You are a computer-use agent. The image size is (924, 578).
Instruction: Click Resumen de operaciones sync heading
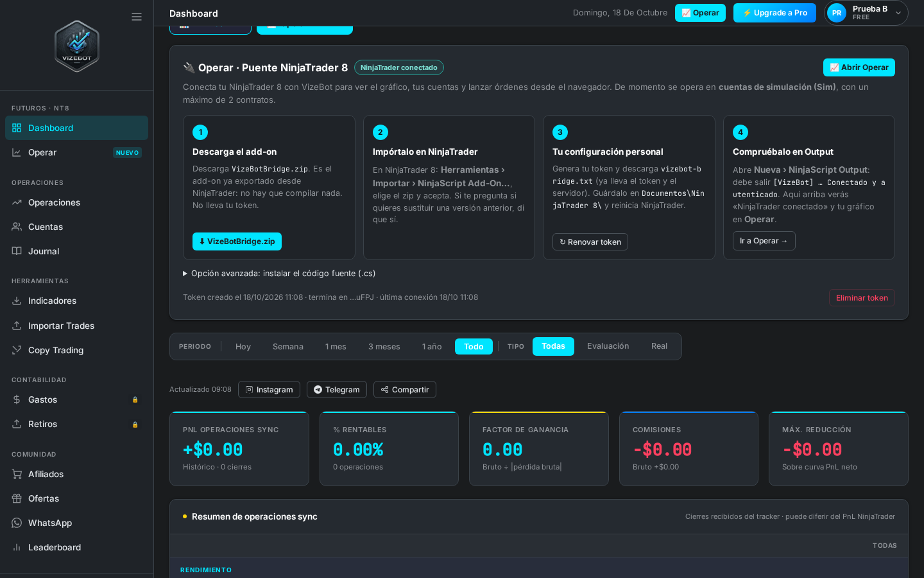click(255, 517)
